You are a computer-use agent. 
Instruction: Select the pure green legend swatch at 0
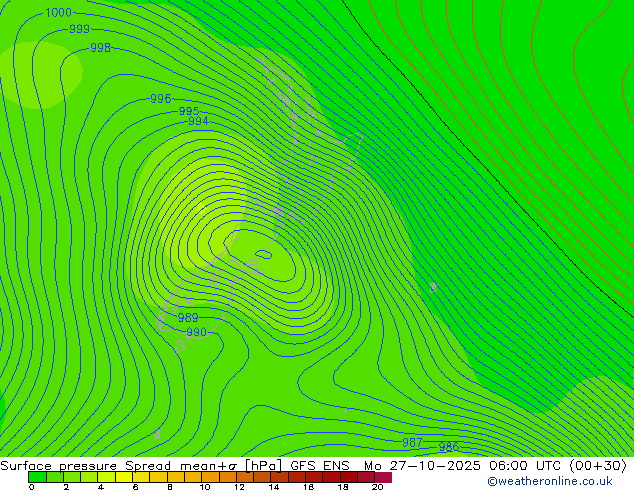pos(37,477)
